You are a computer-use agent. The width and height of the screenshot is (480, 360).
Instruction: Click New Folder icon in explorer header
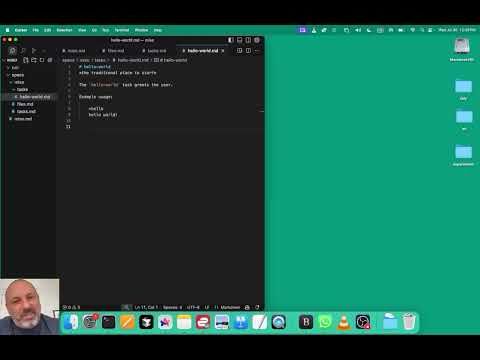tap(34, 60)
